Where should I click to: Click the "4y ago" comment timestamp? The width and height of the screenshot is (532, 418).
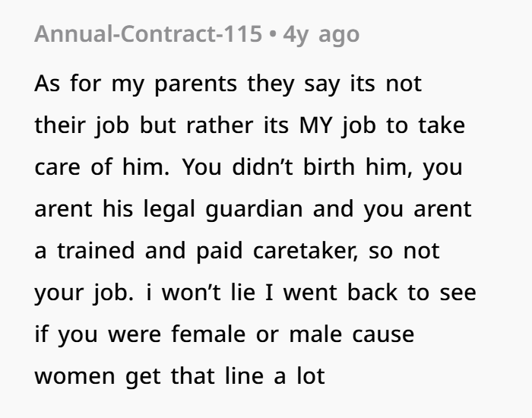[321, 35]
